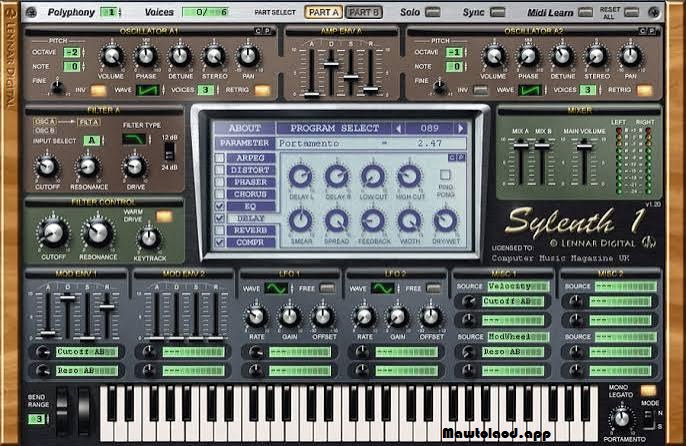Viewport: 686px width, 446px height.
Task: Uncheck the EQ effect checkbox
Action: coord(220,206)
